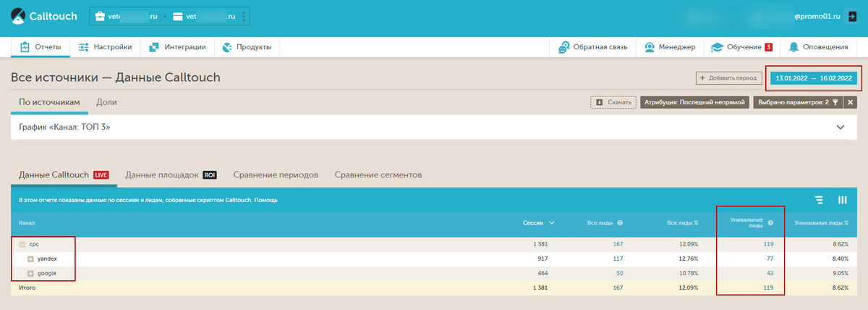Click 50 in google Все лиды cell
The width and height of the screenshot is (868, 310).
point(619,273)
